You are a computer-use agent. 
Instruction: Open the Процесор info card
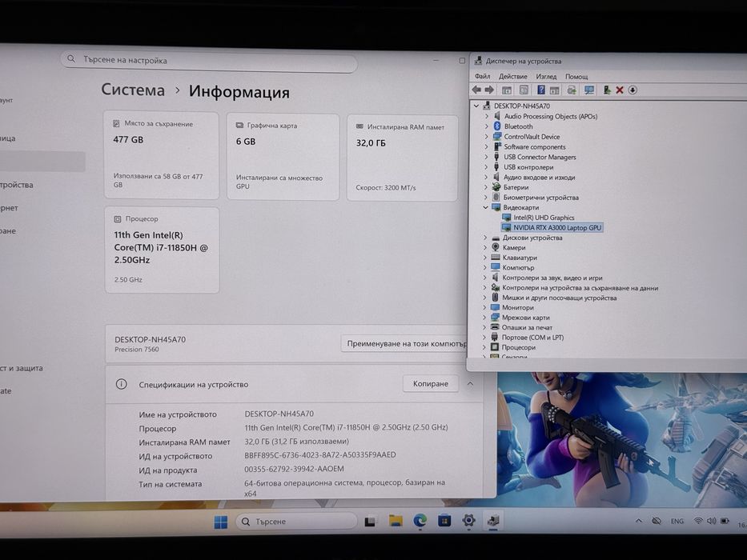pos(162,250)
